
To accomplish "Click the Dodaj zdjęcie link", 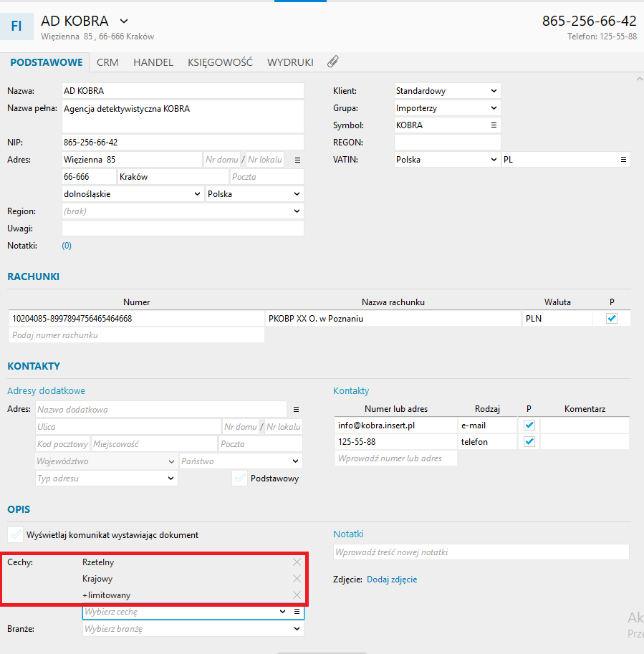I will [392, 580].
